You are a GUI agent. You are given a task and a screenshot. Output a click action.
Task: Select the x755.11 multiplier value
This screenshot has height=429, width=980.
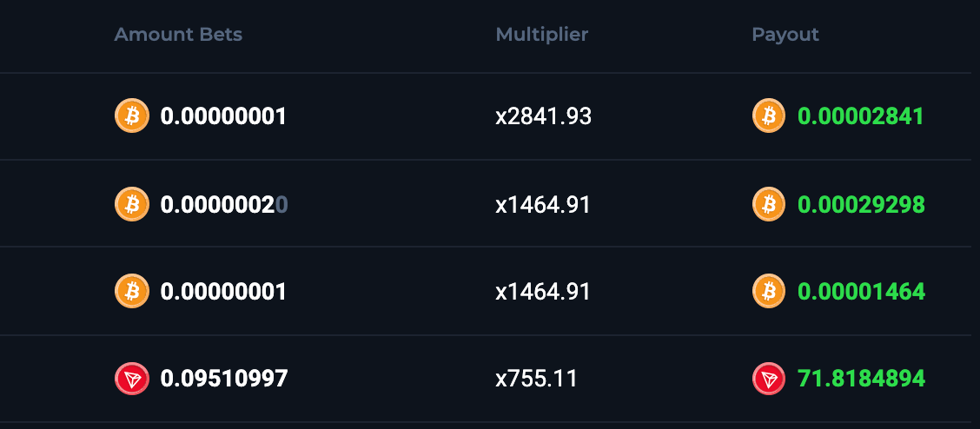point(536,379)
